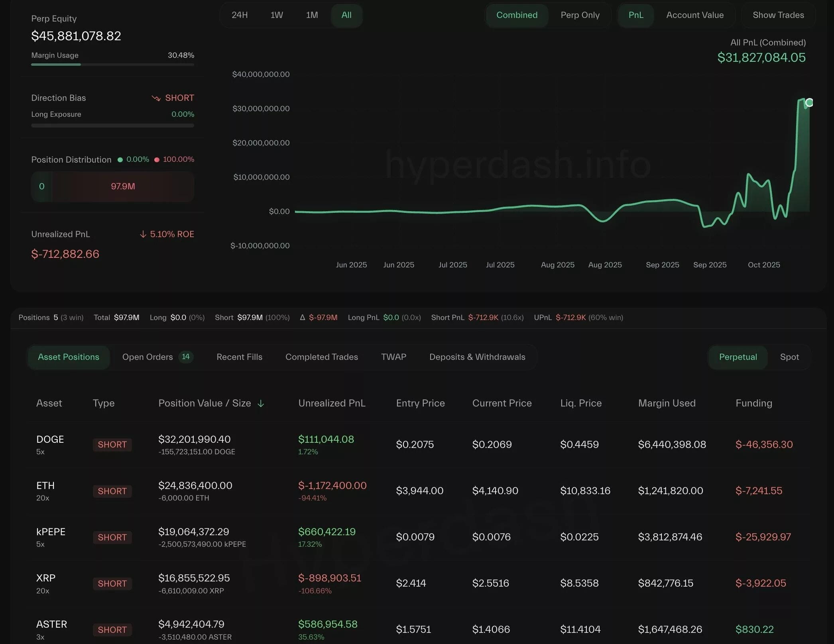Open Deposits & Withdrawals tab
This screenshot has width=834, height=644.
(477, 357)
